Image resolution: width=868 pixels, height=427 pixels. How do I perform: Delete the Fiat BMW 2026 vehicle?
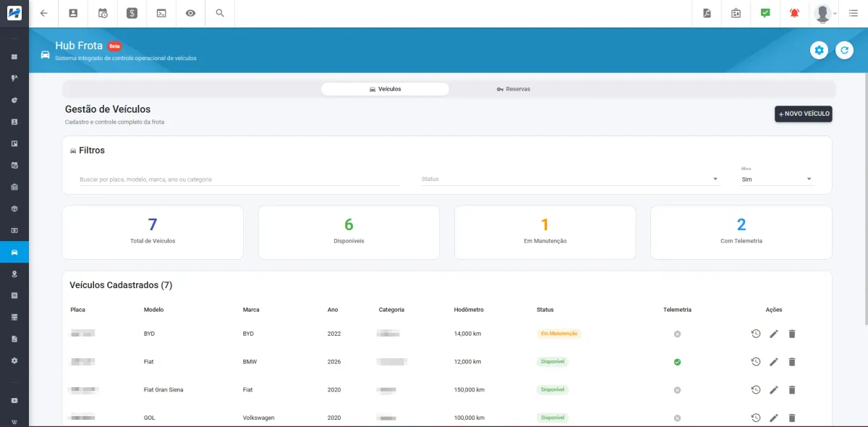click(792, 362)
